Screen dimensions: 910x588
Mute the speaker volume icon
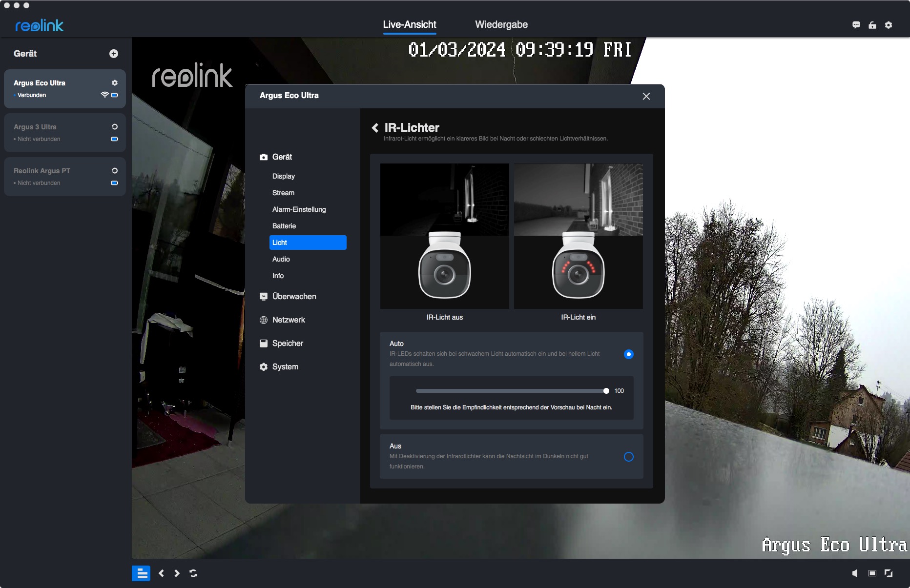click(x=855, y=573)
